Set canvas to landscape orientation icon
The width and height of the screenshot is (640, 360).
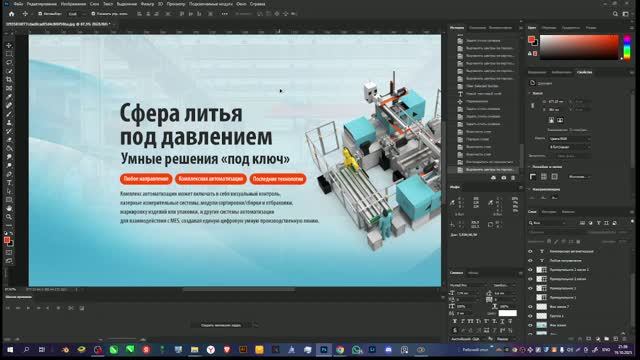point(560,120)
